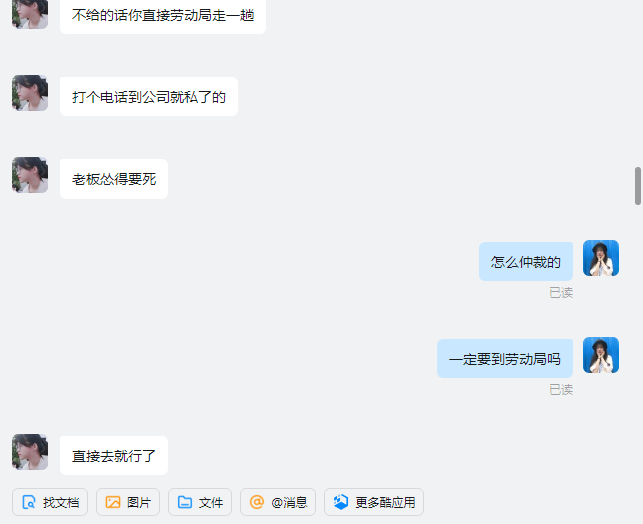Select message 打个电话到公司就私了的
This screenshot has height=524, width=643.
coord(149,96)
